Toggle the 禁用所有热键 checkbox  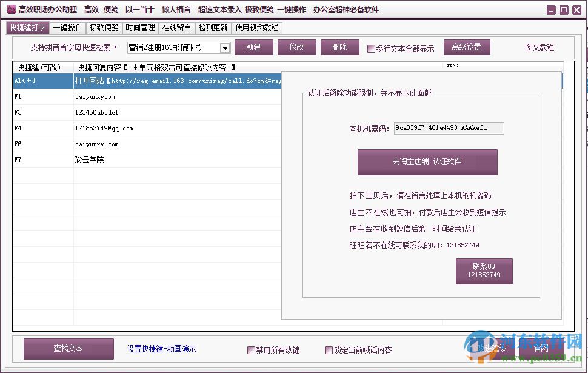251,350
